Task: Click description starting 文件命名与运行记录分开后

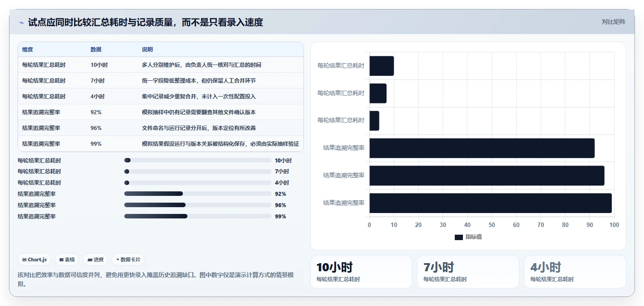Action: click(x=199, y=128)
